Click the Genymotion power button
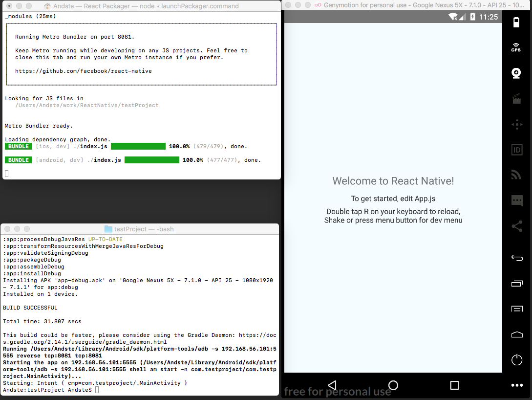 [x=517, y=359]
